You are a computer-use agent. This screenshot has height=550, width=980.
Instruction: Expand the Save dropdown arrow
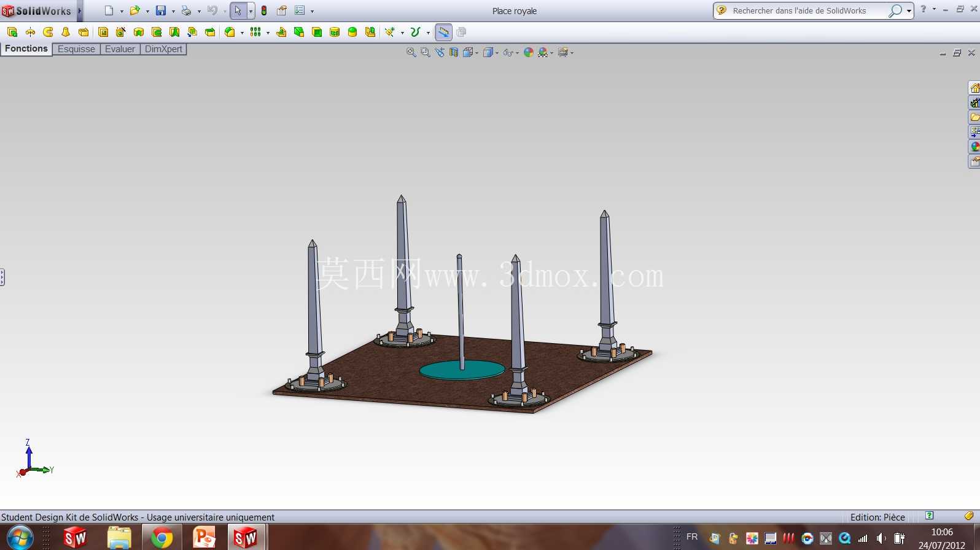173,11
